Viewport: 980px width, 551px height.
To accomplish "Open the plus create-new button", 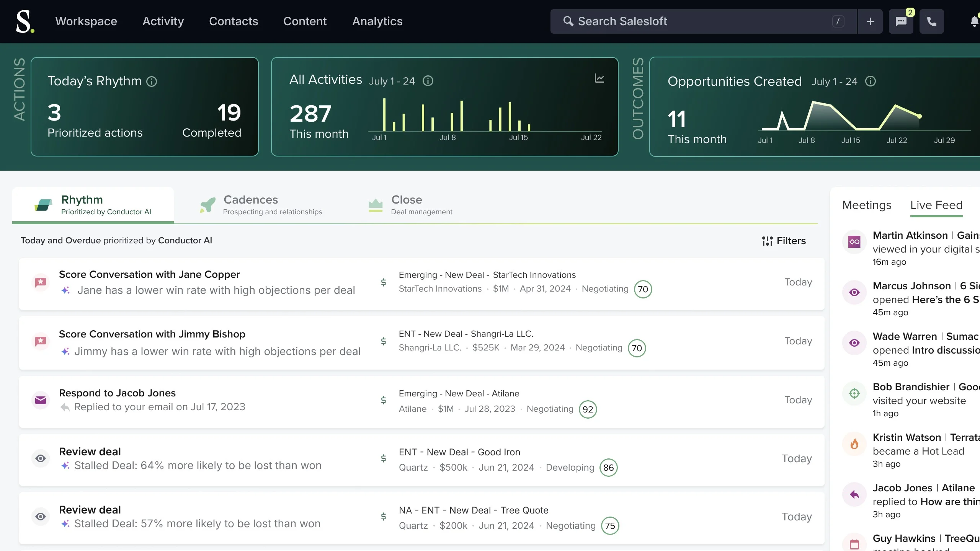I will (870, 21).
